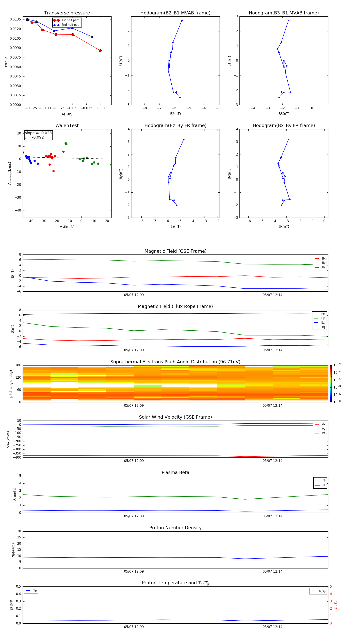Screen dimensions: 351x644
Task: Click the red "Te/Tp" right-axis label
Action: tap(336, 605)
